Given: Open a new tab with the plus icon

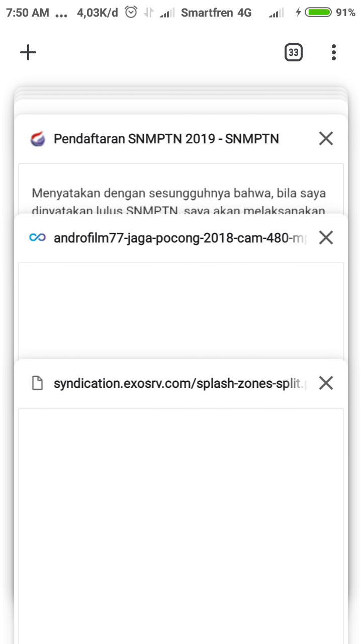Looking at the screenshot, I should [x=28, y=52].
